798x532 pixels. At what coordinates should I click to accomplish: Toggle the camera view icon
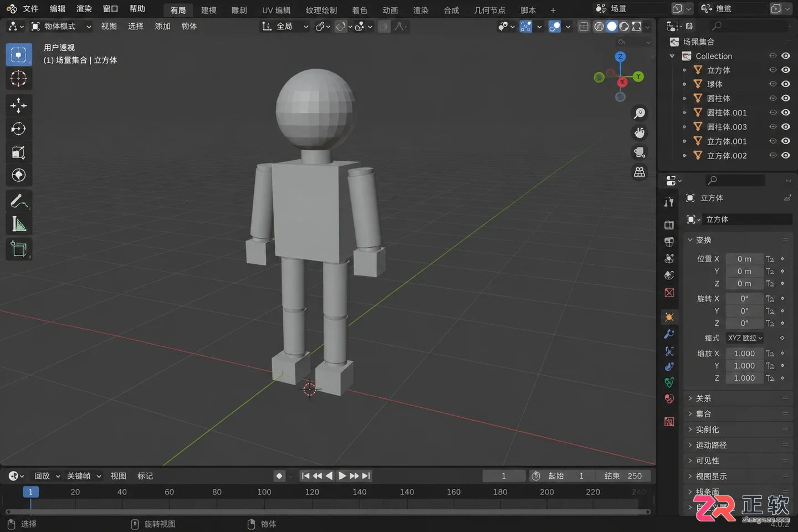640,152
